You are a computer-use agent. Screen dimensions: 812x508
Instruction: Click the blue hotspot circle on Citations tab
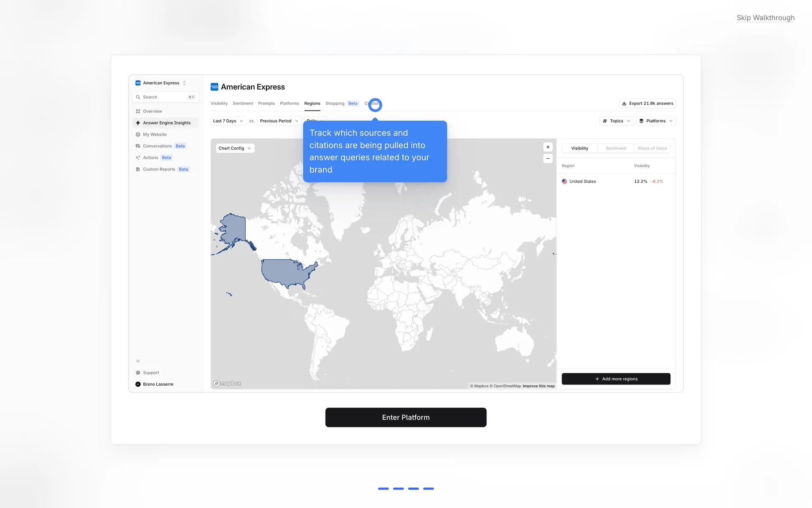[x=375, y=105]
